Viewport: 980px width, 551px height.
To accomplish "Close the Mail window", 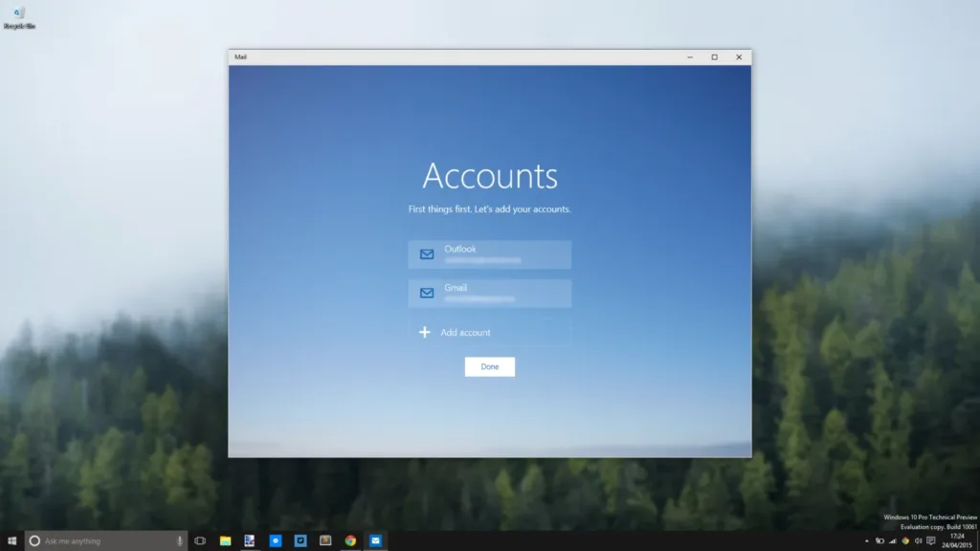I will pyautogui.click(x=739, y=56).
